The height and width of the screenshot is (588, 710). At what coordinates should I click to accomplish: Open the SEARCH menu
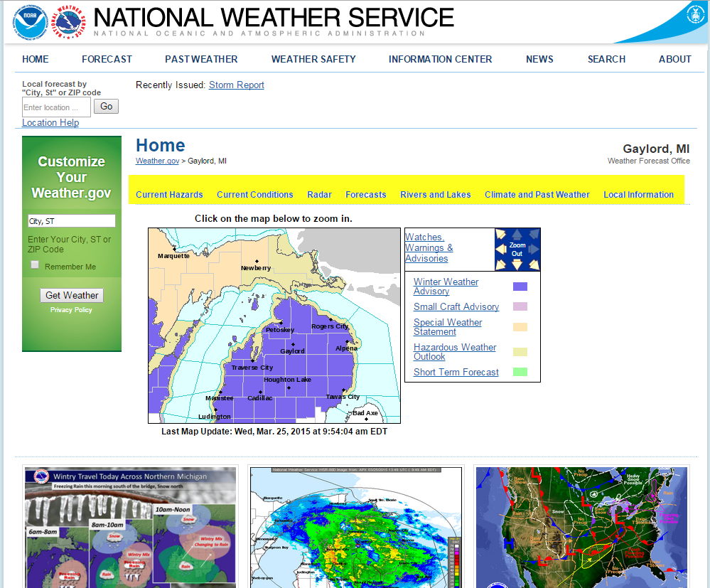(606, 59)
